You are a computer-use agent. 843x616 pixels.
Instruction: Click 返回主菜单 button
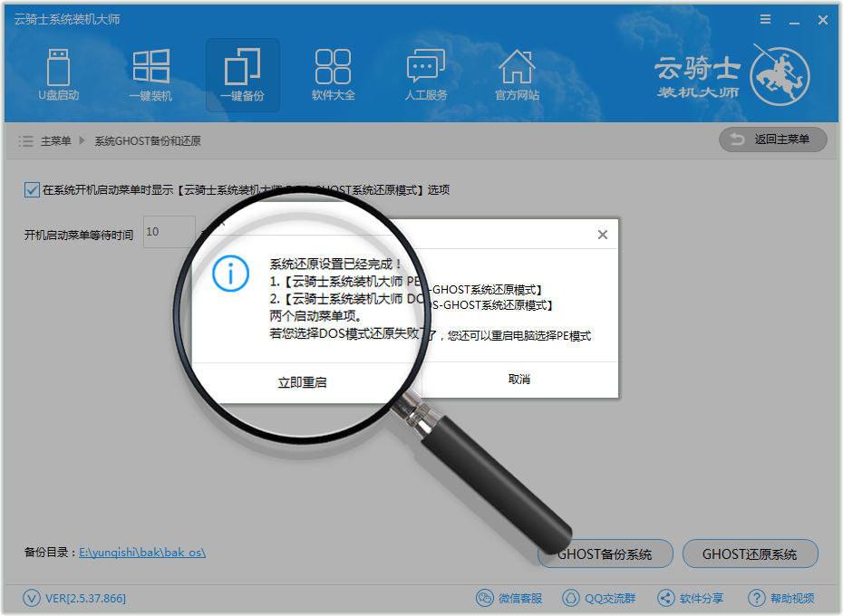click(x=772, y=140)
